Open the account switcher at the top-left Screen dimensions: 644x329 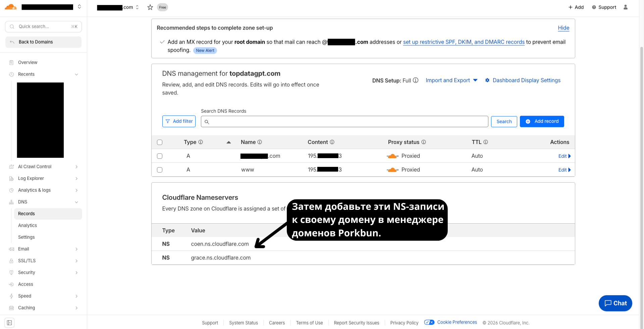tap(79, 7)
